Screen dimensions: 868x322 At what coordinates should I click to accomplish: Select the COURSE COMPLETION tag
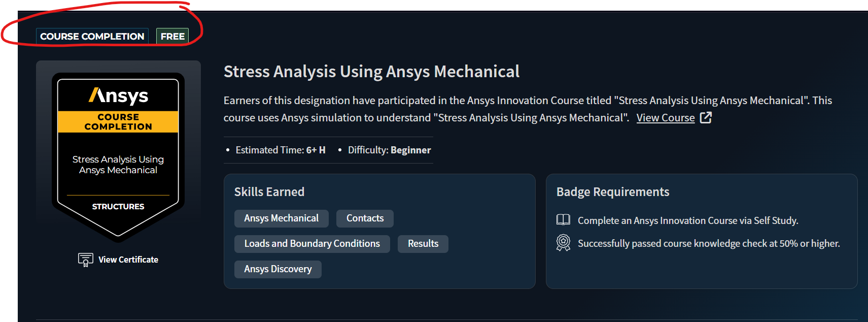pos(92,37)
